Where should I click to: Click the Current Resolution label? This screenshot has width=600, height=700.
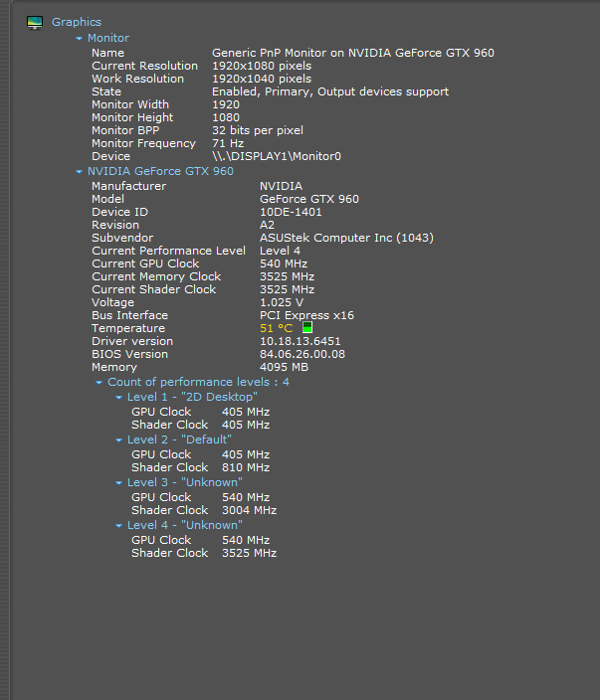144,66
